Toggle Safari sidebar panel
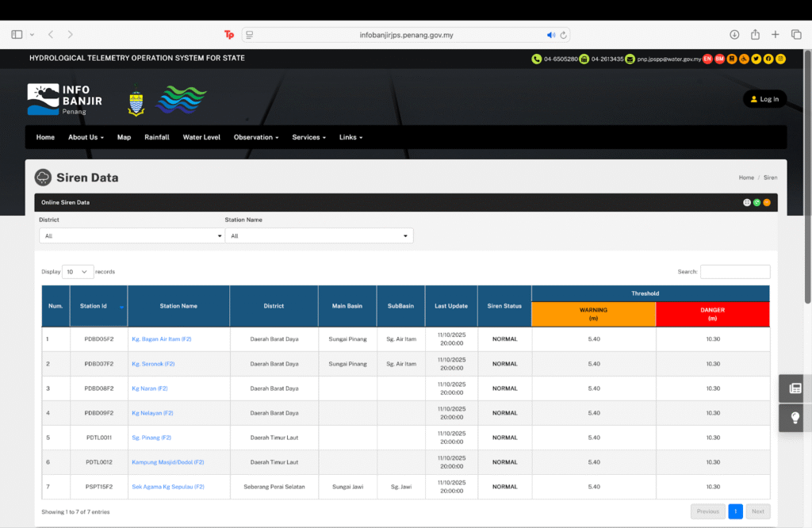812x528 pixels. click(x=17, y=35)
